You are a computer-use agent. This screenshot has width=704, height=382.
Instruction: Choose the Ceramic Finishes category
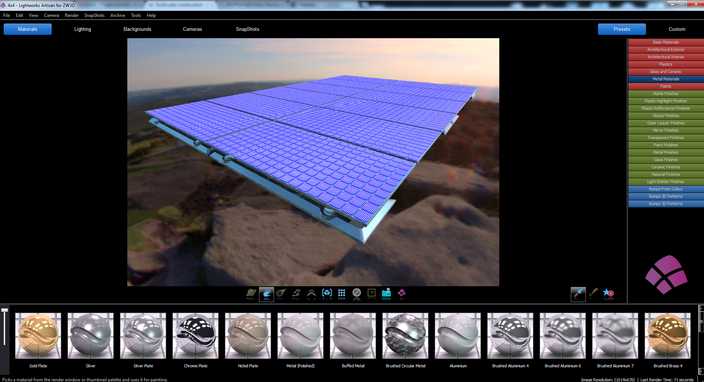click(x=665, y=167)
